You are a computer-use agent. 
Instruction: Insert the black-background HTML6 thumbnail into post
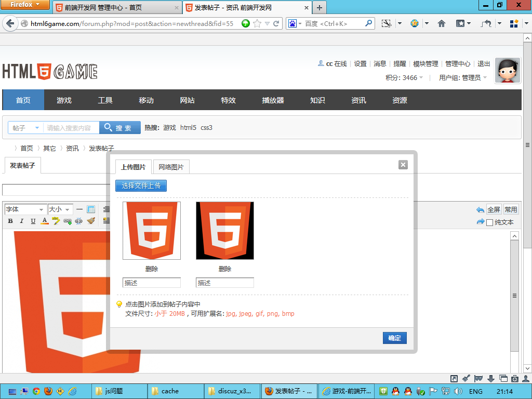(x=225, y=231)
